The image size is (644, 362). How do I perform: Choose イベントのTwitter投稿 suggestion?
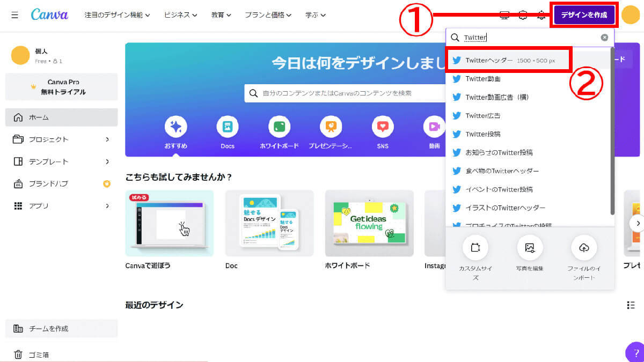pos(529,189)
